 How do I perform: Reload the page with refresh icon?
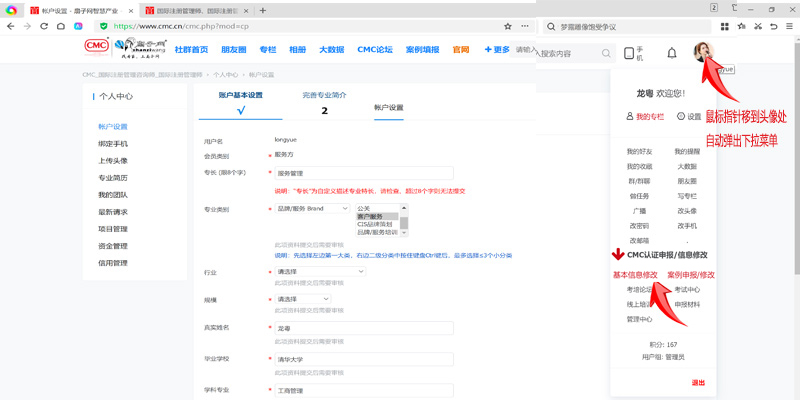[x=44, y=26]
